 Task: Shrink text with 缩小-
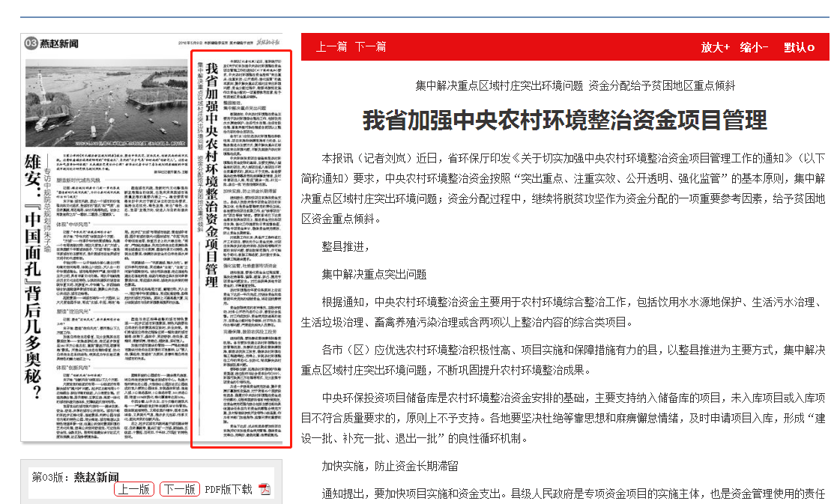coord(754,47)
